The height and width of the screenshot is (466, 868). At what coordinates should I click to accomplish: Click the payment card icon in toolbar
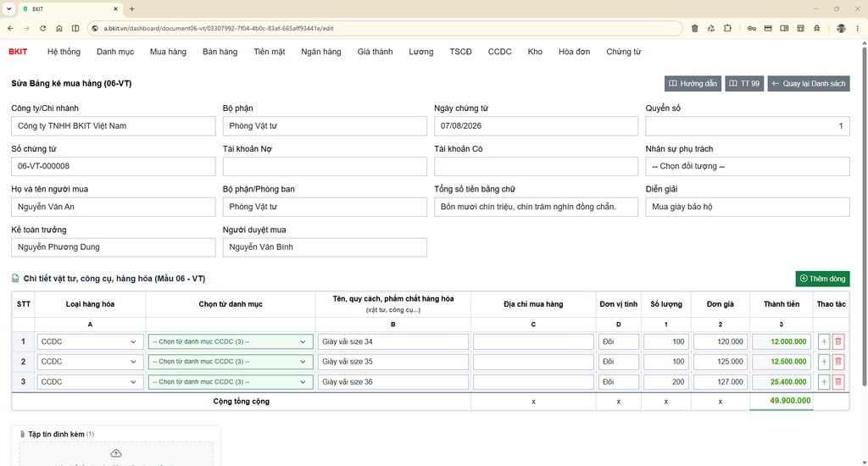tap(768, 28)
